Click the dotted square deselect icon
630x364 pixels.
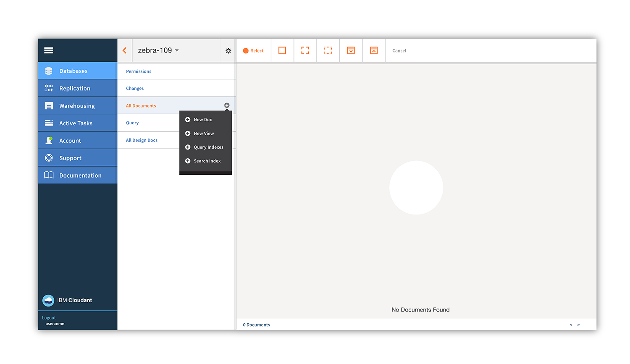click(x=328, y=50)
